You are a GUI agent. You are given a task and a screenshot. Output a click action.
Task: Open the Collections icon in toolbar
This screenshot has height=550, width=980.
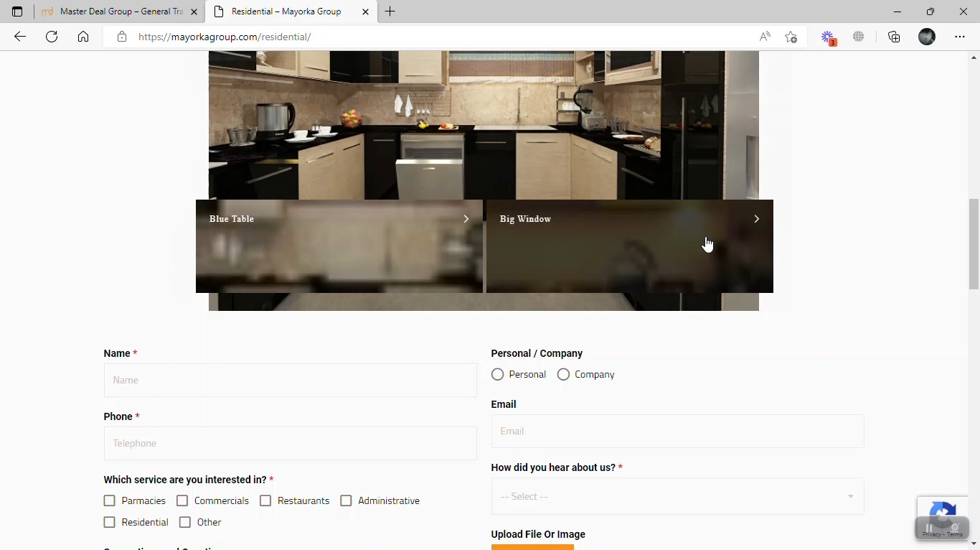tap(894, 37)
